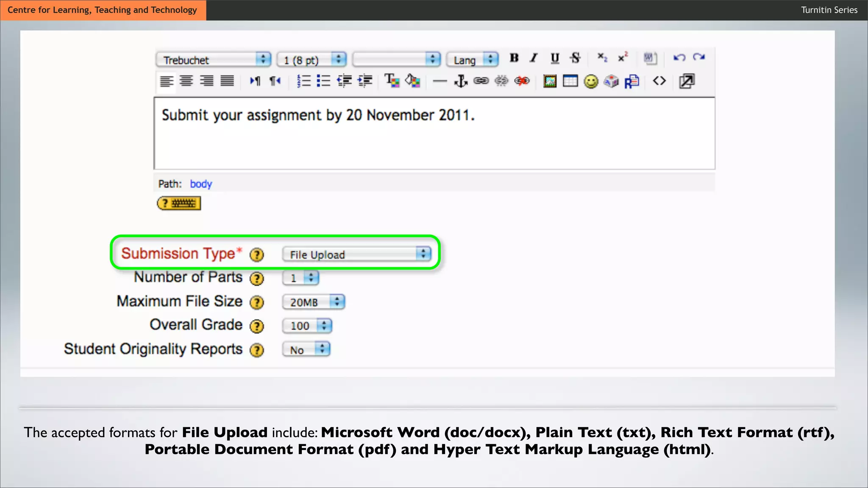The image size is (868, 488).
Task: Choose text foreground color
Action: pyautogui.click(x=392, y=80)
